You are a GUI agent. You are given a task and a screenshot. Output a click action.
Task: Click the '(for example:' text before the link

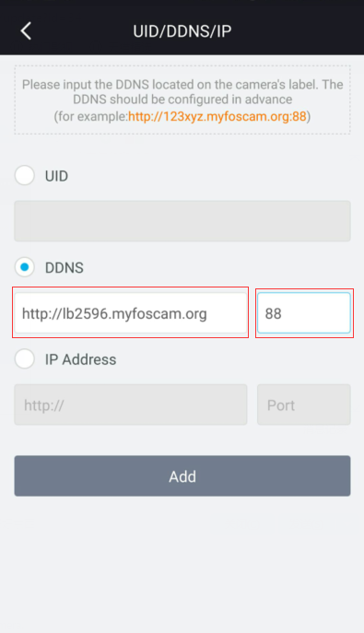pyautogui.click(x=91, y=117)
